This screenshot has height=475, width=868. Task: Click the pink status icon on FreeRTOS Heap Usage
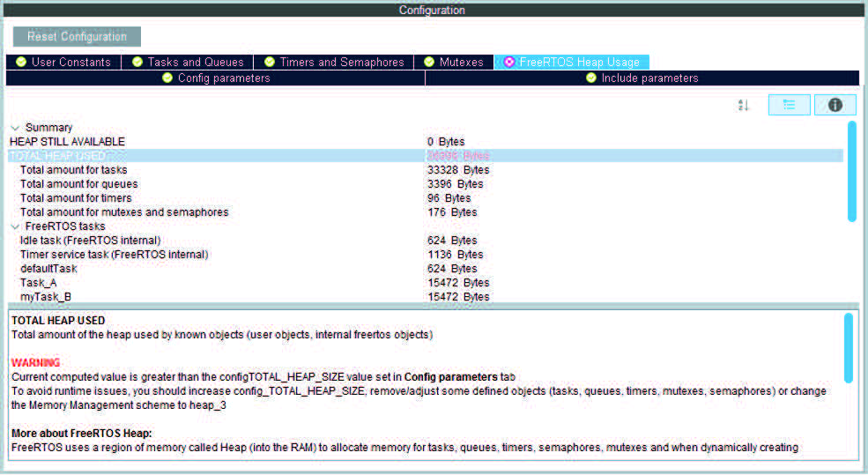click(509, 62)
